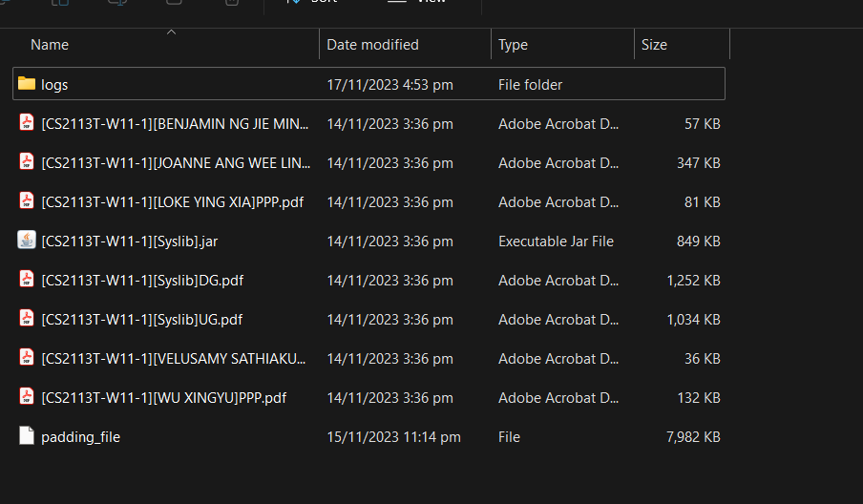The width and height of the screenshot is (863, 504).
Task: Click the 'File' type cell of padding_file
Action: (509, 437)
